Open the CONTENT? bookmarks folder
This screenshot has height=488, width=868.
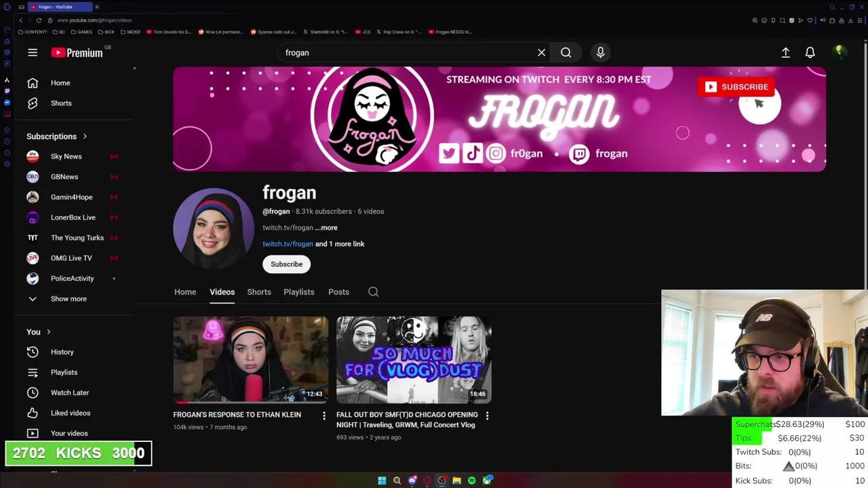click(x=33, y=32)
